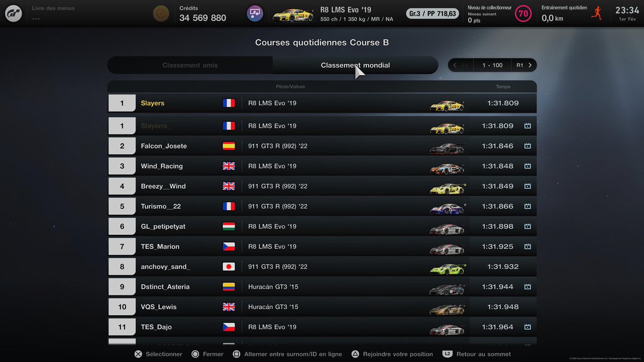Click the UK flag beside VQS_Lewis

tap(229, 307)
